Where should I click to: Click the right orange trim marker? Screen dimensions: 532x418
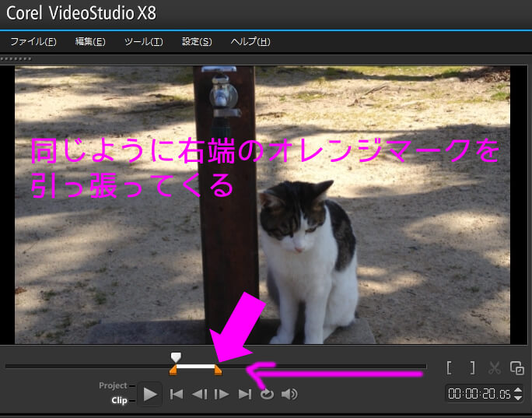coord(218,370)
